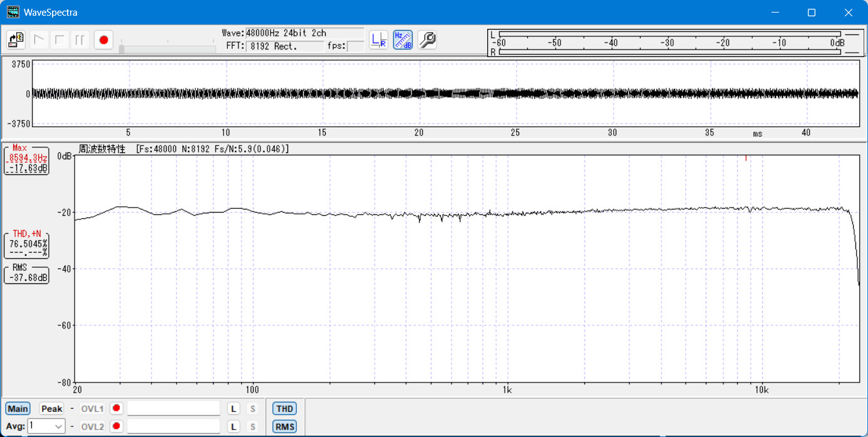Click the OVL2 name text field
Screen dimensions: 868x437
pos(173,427)
